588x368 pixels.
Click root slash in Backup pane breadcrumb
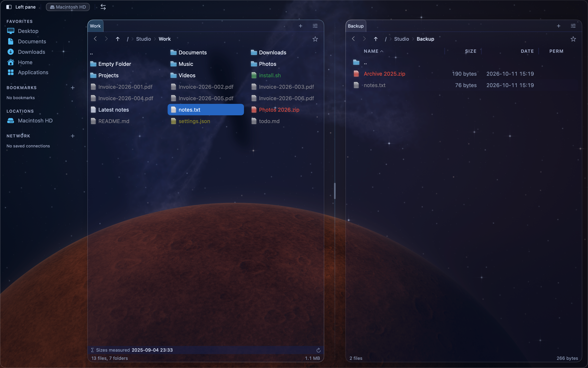[x=386, y=39]
